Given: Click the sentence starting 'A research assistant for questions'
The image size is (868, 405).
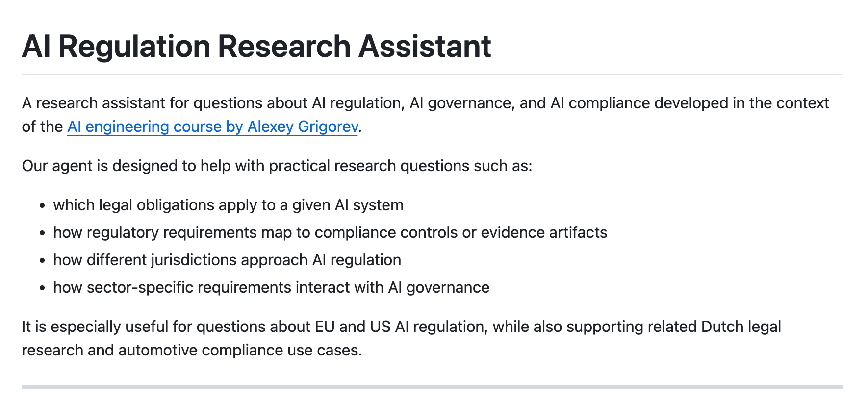Looking at the screenshot, I should [x=426, y=115].
